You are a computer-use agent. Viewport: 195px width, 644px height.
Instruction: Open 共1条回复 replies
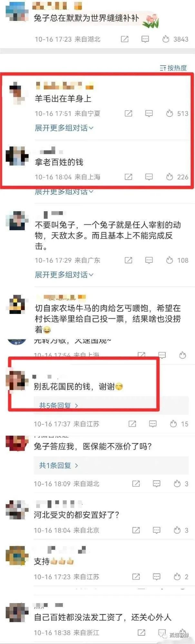click(58, 465)
